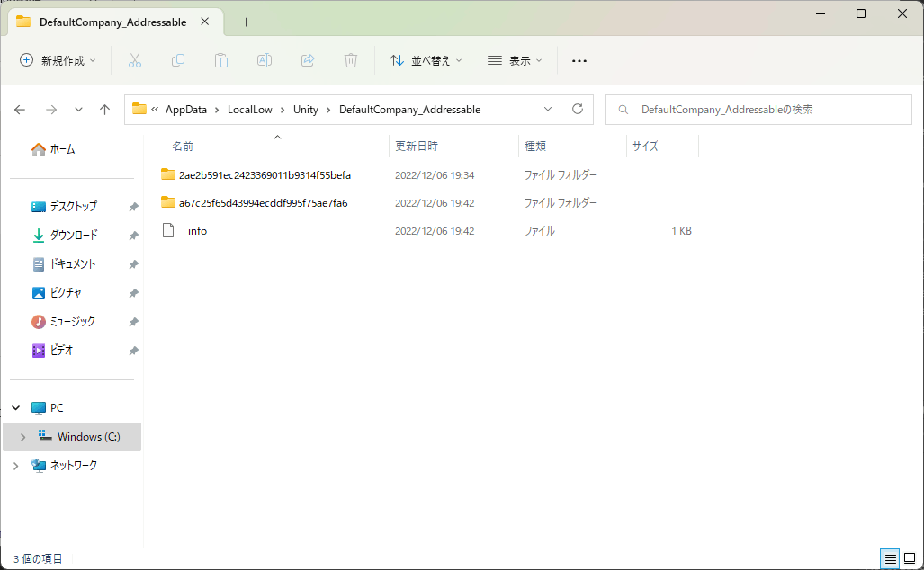This screenshot has height=570, width=924.
Task: Click the pin icon next to ミュージック
Action: coord(134,322)
